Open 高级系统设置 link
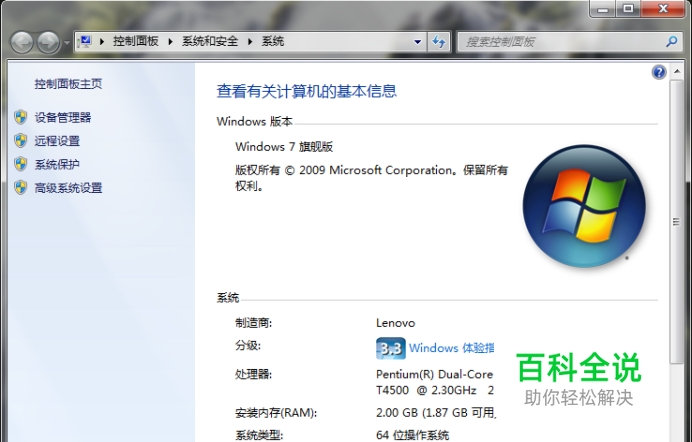Image resolution: width=692 pixels, height=442 pixels. [68, 188]
